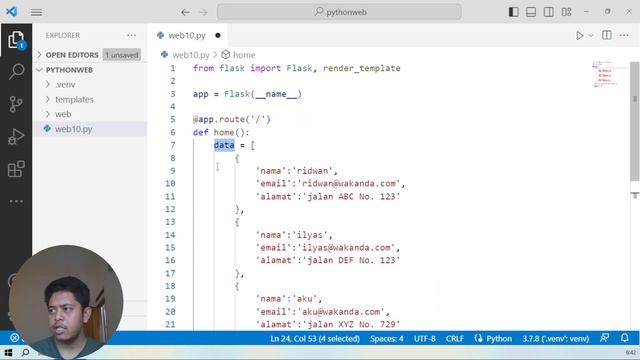Click 'aku@wakanda.com' on line 20

coord(341,311)
